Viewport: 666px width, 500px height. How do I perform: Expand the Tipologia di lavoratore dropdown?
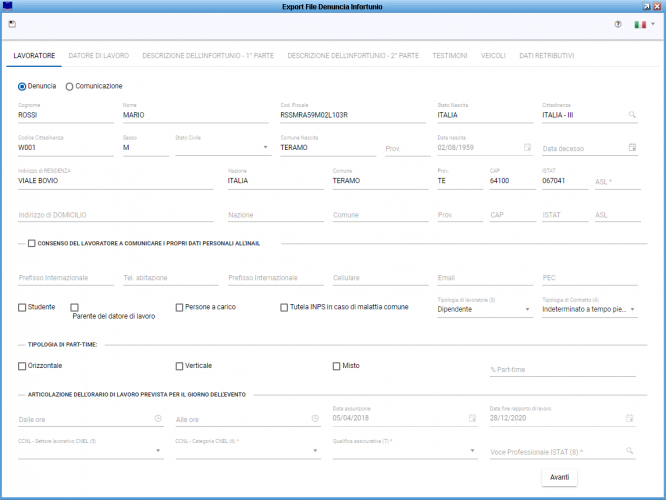(527, 310)
